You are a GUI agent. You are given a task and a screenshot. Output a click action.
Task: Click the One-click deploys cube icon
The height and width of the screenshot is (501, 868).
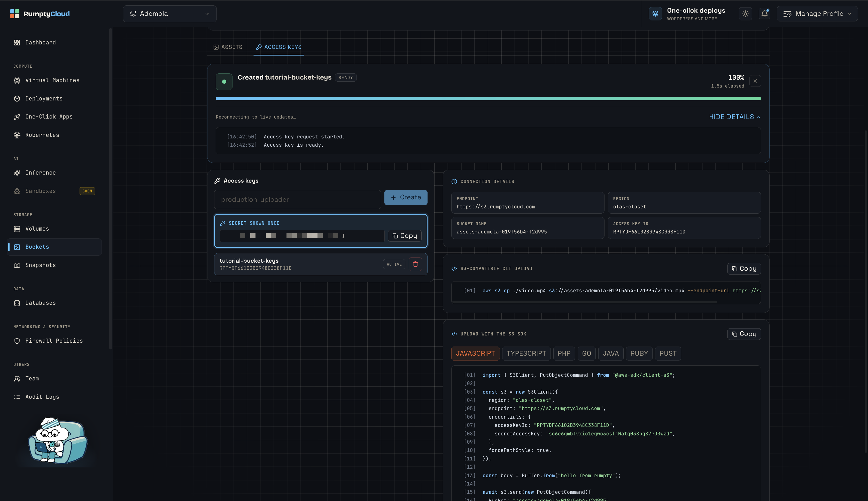click(x=655, y=14)
